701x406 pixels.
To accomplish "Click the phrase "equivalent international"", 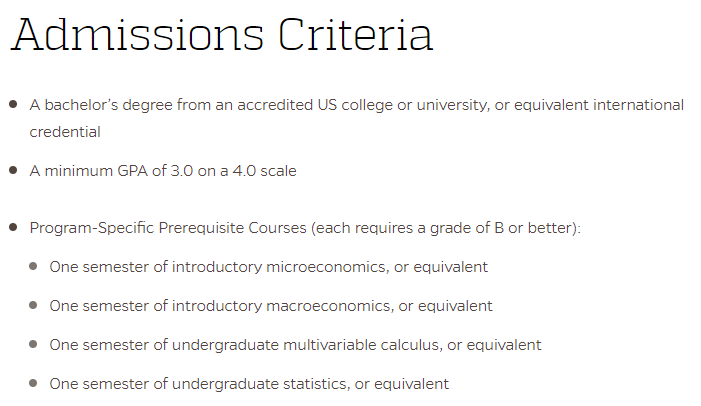I will (599, 105).
